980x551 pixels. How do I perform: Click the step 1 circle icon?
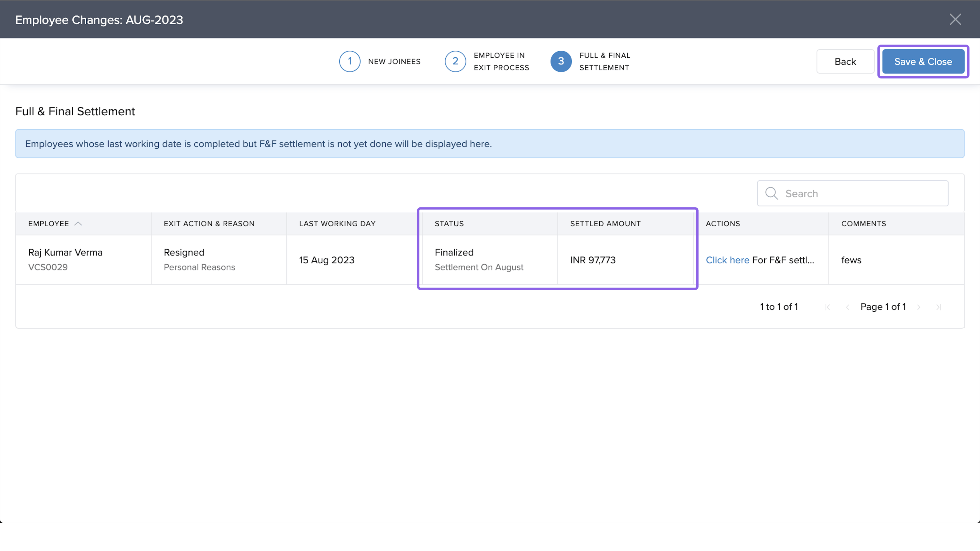(350, 61)
